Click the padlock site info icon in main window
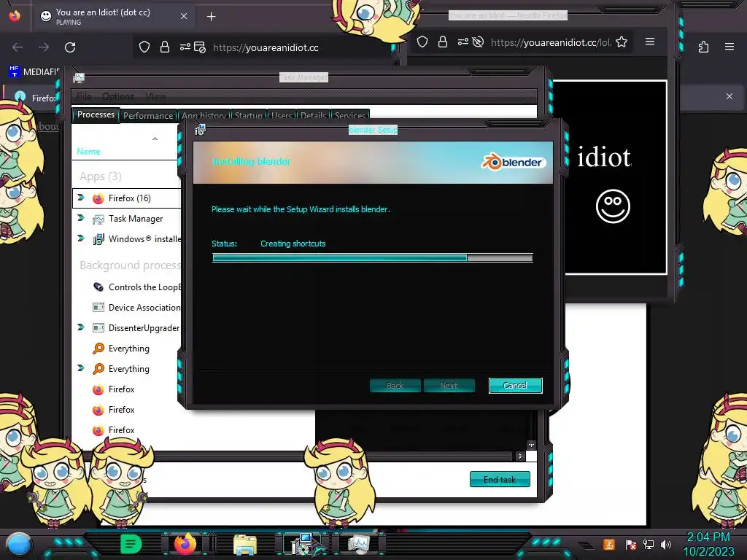Image resolution: width=747 pixels, height=560 pixels. point(165,47)
